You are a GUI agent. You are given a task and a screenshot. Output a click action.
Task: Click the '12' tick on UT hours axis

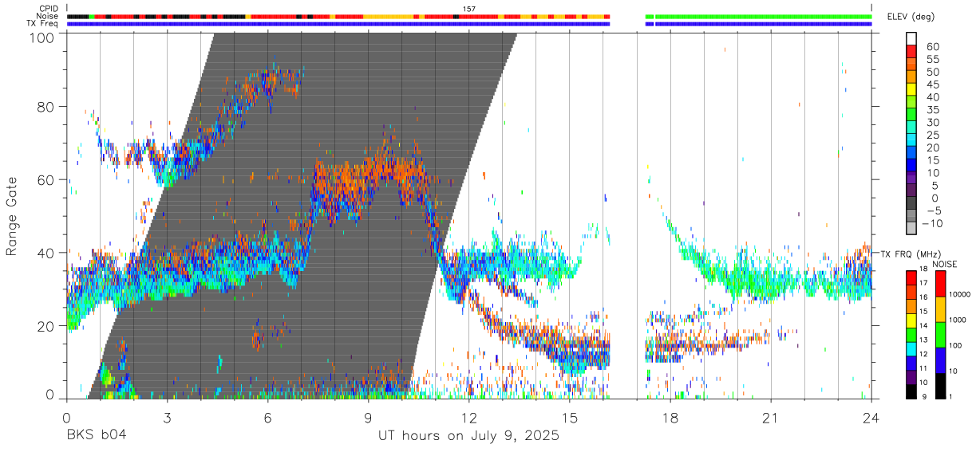(x=468, y=418)
